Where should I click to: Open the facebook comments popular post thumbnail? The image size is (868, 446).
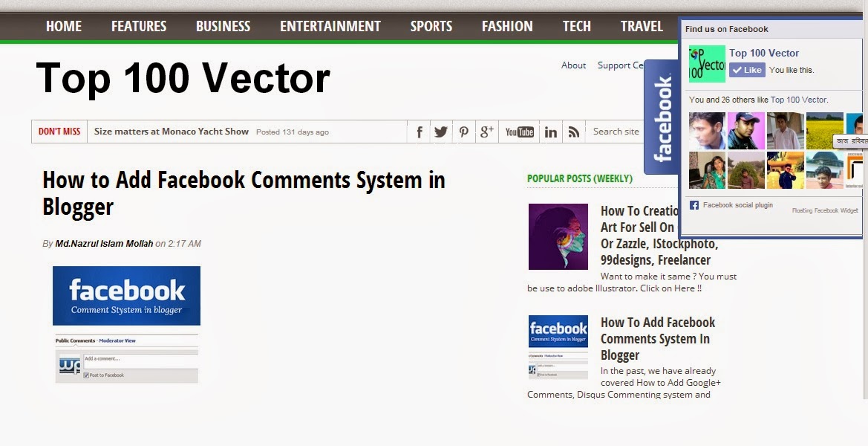558,347
